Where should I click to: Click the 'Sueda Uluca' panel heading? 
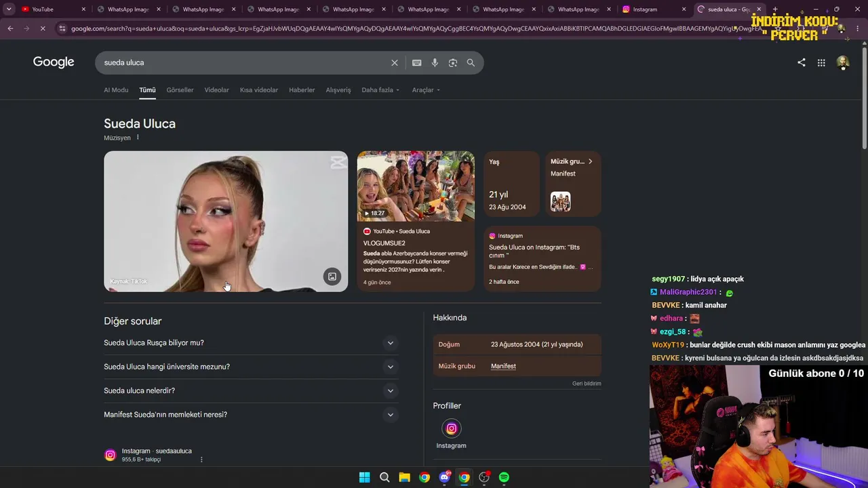[x=140, y=123]
